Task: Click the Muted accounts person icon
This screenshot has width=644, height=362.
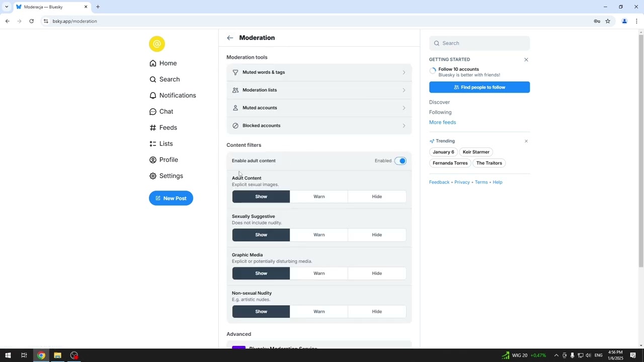Action: coord(235,108)
